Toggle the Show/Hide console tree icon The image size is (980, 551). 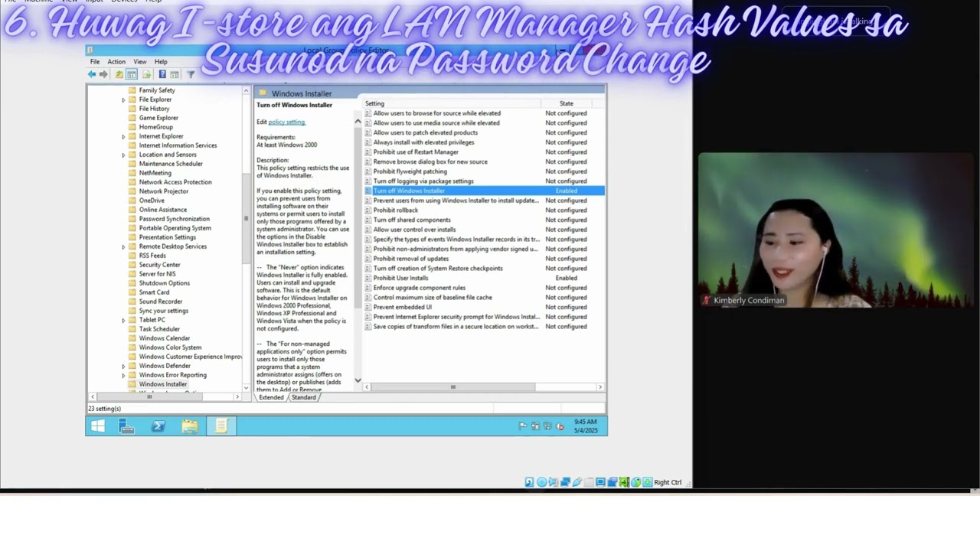pyautogui.click(x=132, y=74)
